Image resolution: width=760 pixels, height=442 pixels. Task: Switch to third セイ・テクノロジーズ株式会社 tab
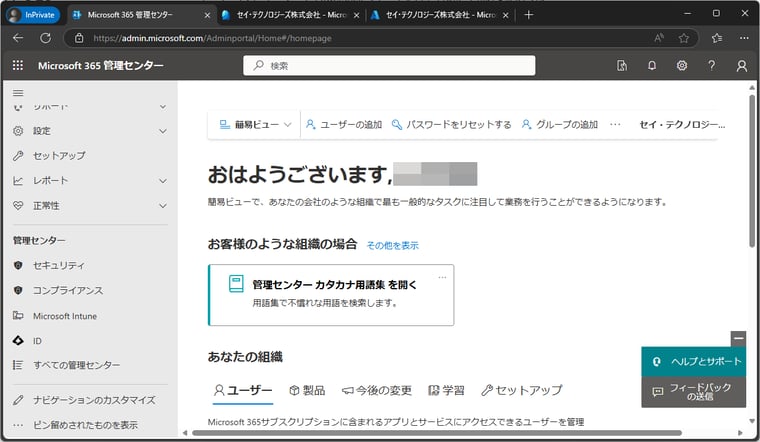(x=439, y=15)
